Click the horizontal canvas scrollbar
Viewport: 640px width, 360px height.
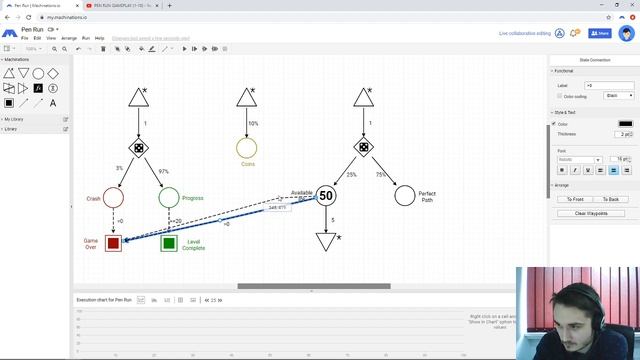pos(314,286)
